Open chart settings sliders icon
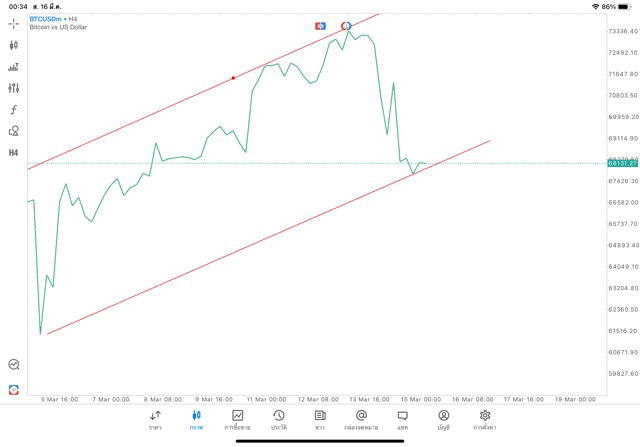 [x=14, y=88]
